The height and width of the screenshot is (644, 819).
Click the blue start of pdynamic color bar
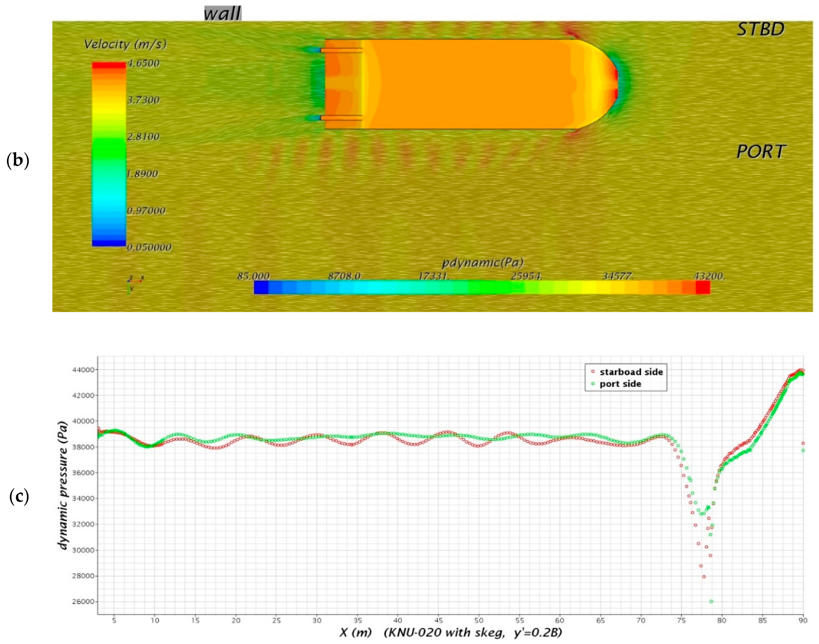point(261,287)
